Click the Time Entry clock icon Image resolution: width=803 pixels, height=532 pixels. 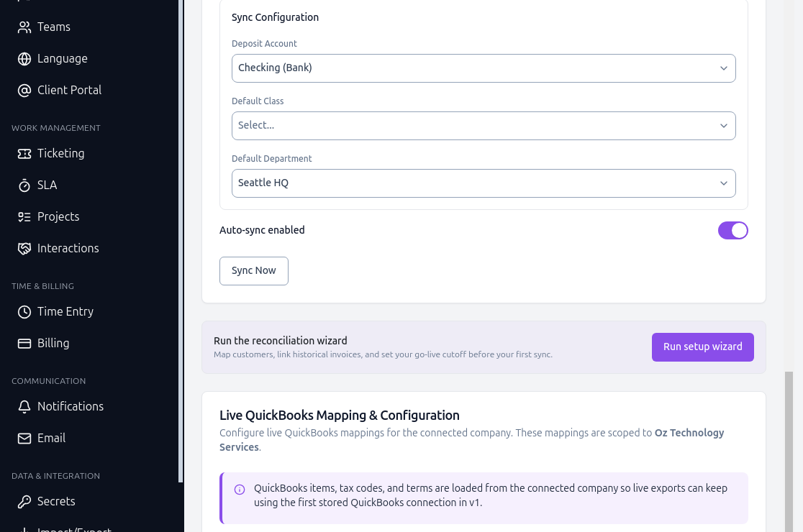pyautogui.click(x=24, y=312)
